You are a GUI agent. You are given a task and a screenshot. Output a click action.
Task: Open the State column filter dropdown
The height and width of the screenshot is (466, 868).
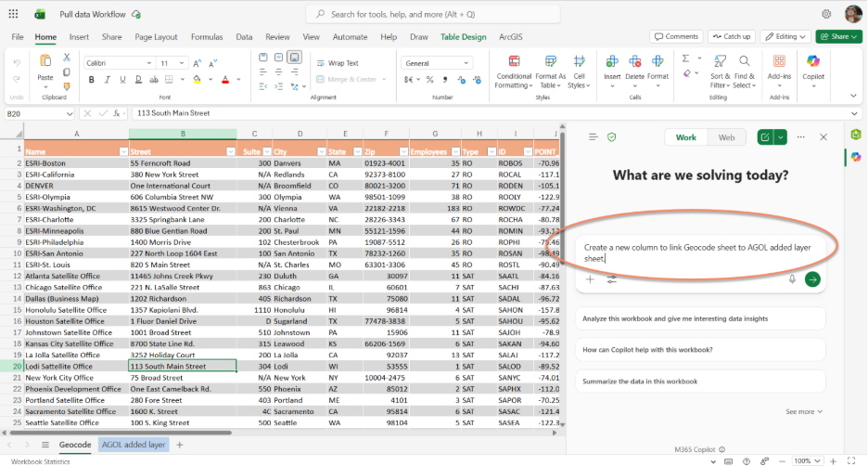(357, 152)
